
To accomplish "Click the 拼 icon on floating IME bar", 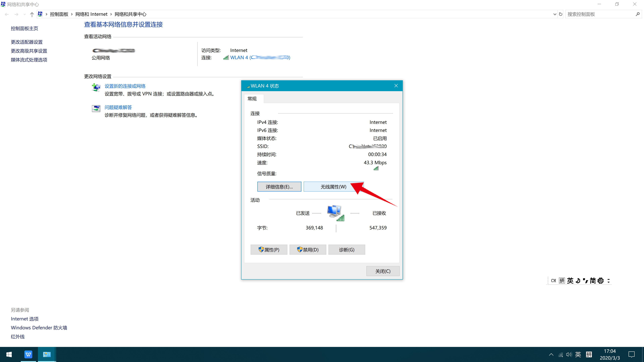I will (562, 281).
